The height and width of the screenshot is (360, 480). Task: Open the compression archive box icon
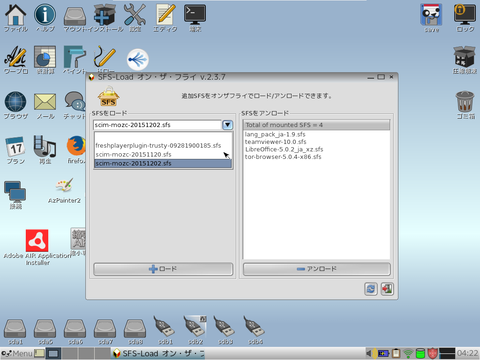[x=464, y=57]
